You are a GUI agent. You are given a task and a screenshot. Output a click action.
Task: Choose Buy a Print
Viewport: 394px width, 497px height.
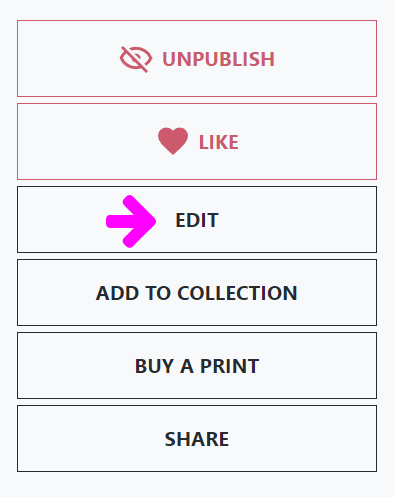click(197, 365)
